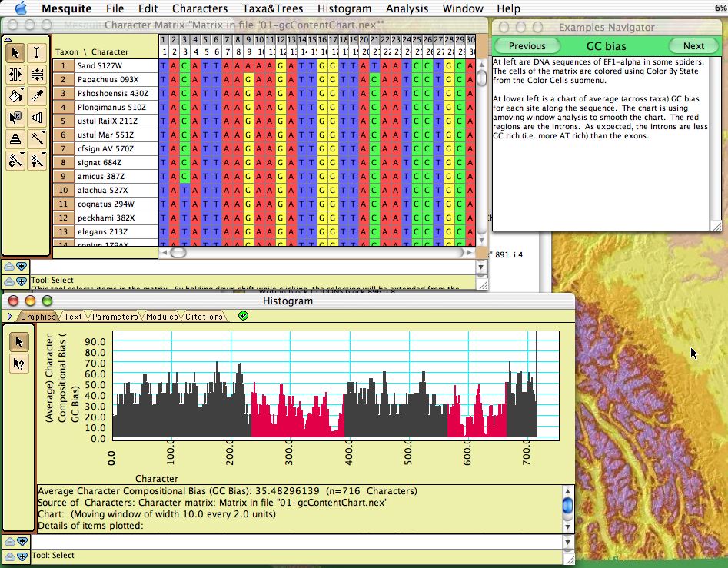Open the Analysis menu
728x568 pixels.
[407, 8]
